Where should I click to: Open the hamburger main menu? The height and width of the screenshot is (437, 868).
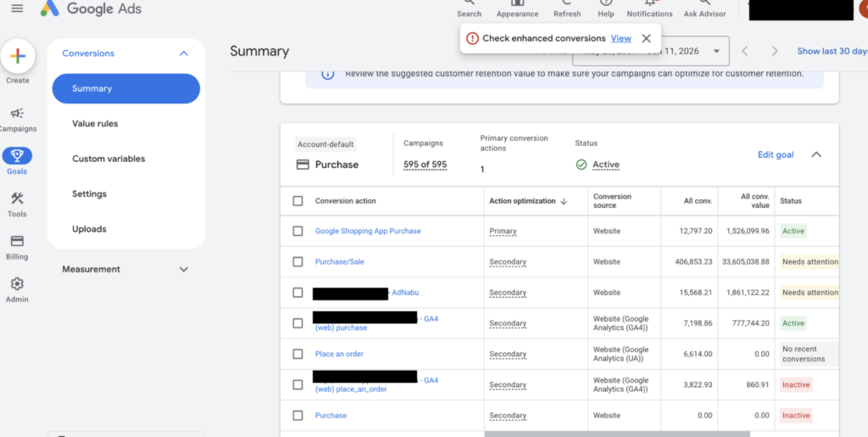click(x=17, y=8)
